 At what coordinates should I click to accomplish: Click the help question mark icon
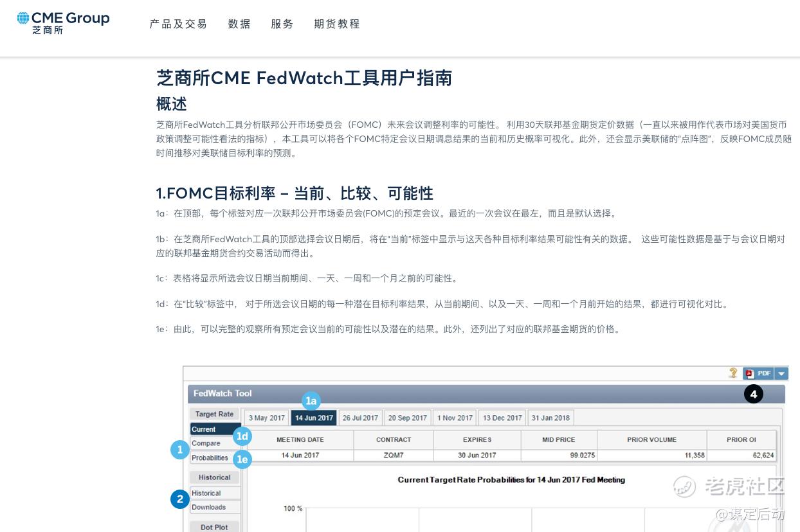[733, 373]
